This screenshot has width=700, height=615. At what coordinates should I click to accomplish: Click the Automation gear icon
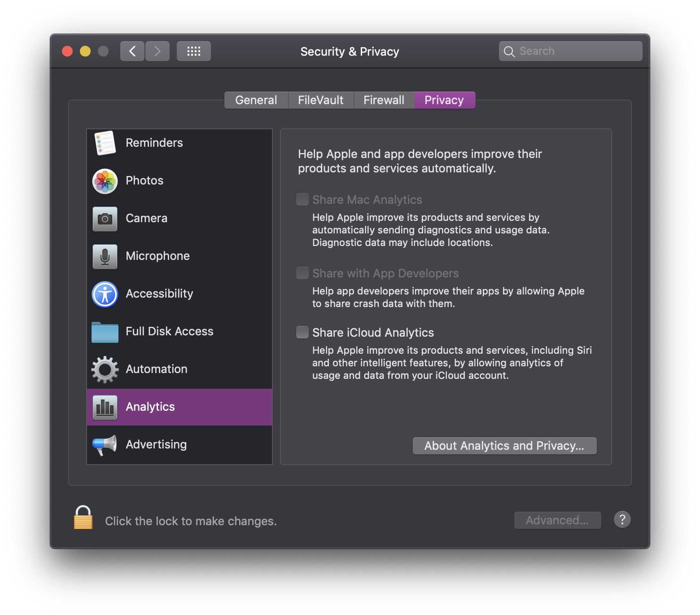pos(105,369)
